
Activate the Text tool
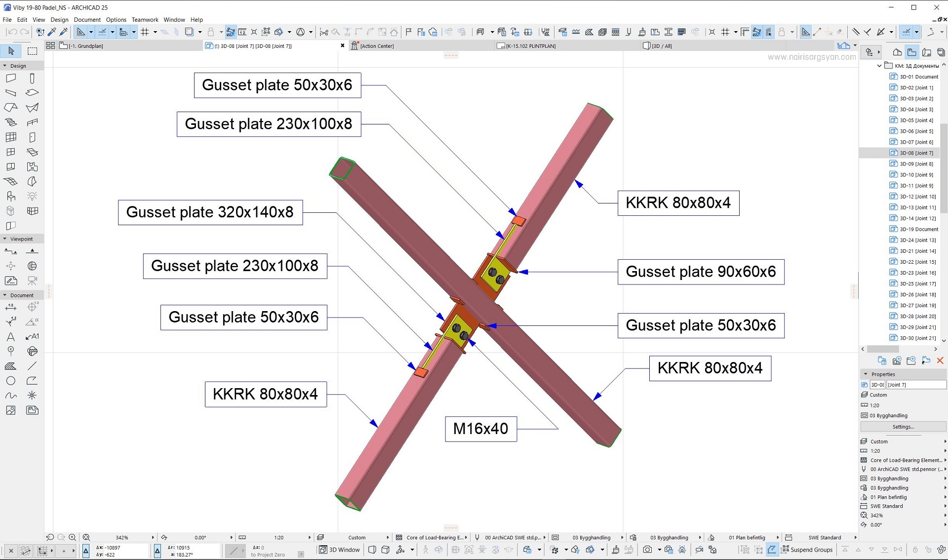coord(11,337)
